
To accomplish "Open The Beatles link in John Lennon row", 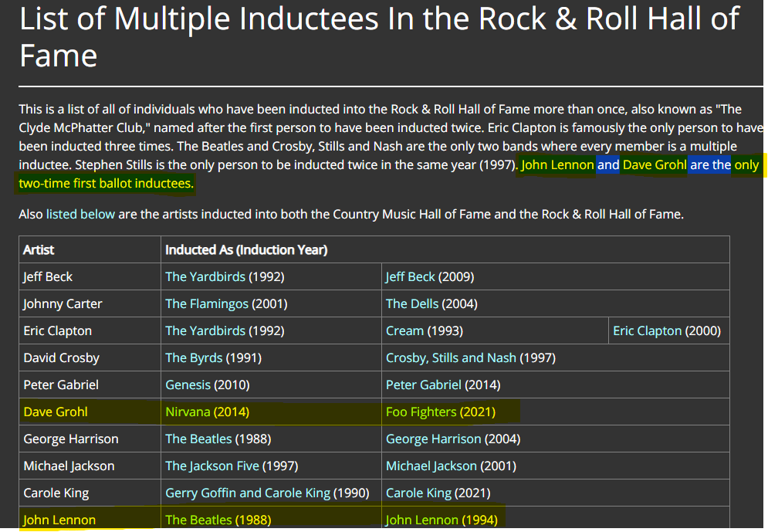I will click(198, 520).
